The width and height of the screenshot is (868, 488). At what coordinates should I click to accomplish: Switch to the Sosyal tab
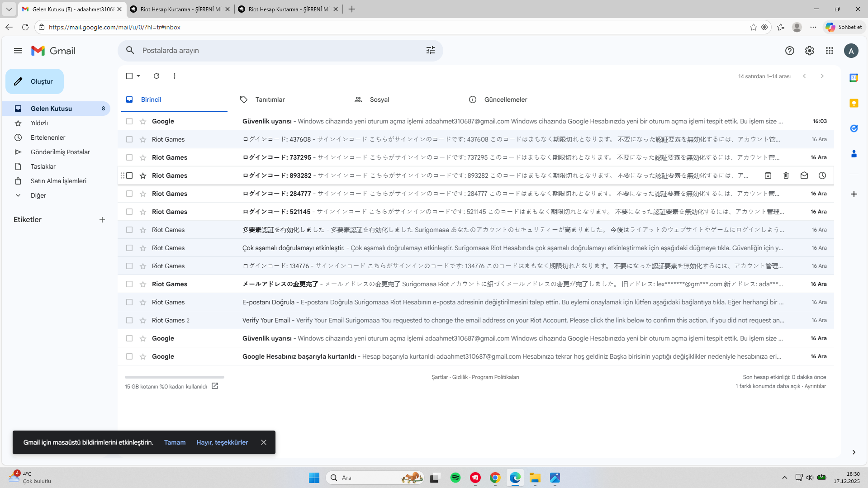click(x=403, y=99)
